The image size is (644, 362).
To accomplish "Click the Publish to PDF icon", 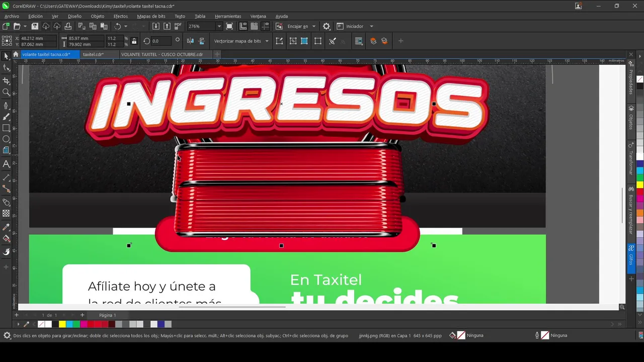I will coord(178,26).
